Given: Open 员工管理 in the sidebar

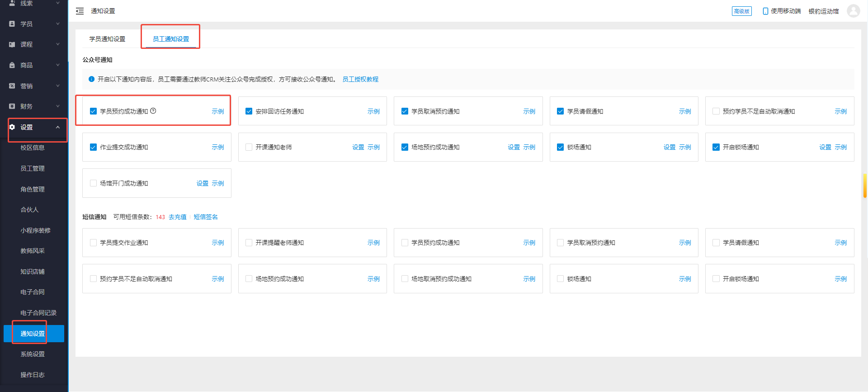Looking at the screenshot, I should (x=33, y=168).
